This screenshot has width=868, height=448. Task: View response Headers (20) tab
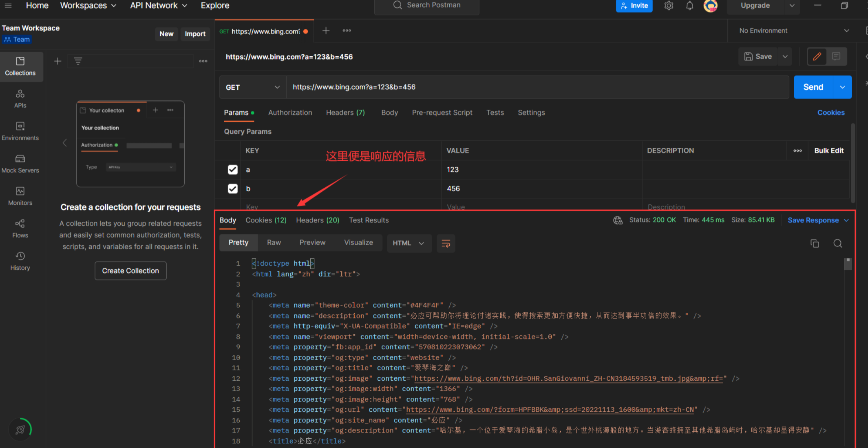pyautogui.click(x=318, y=220)
